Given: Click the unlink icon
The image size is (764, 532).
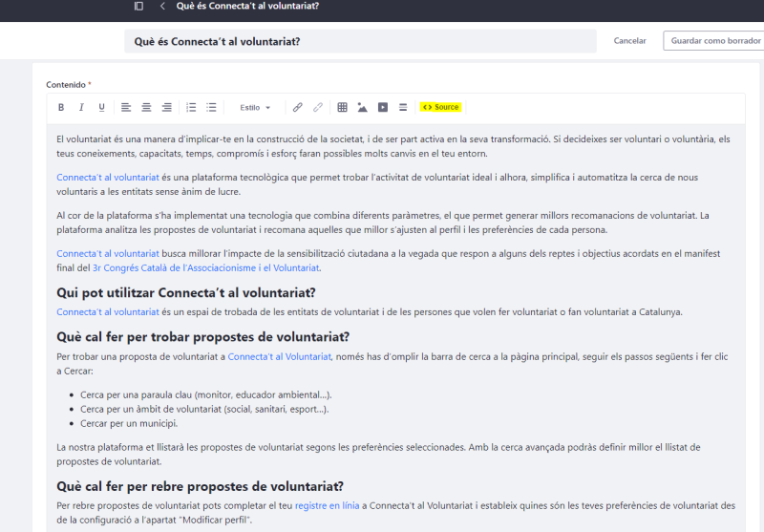Looking at the screenshot, I should (x=318, y=107).
